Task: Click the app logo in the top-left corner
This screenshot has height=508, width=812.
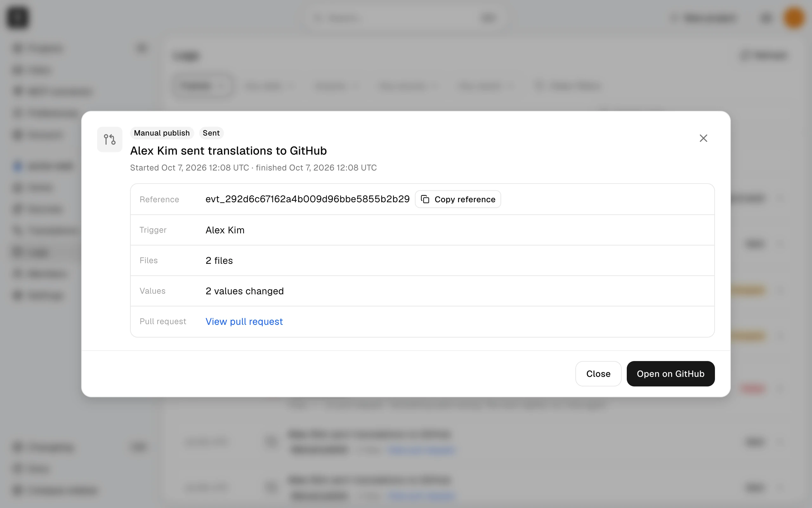Action: click(x=18, y=17)
